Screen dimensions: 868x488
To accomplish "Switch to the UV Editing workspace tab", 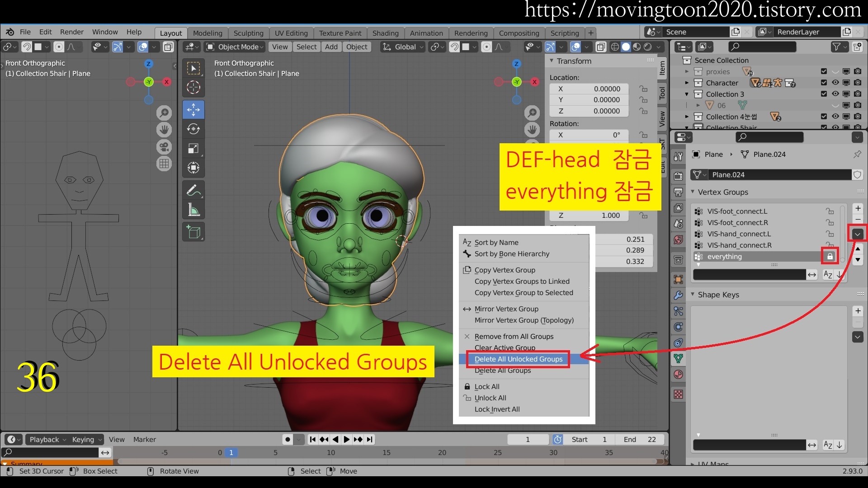I will [291, 33].
